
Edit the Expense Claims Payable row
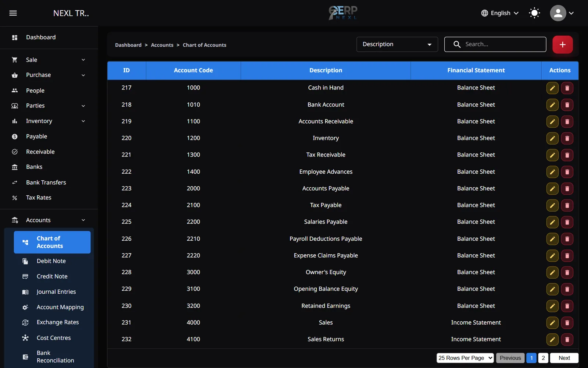tap(552, 256)
